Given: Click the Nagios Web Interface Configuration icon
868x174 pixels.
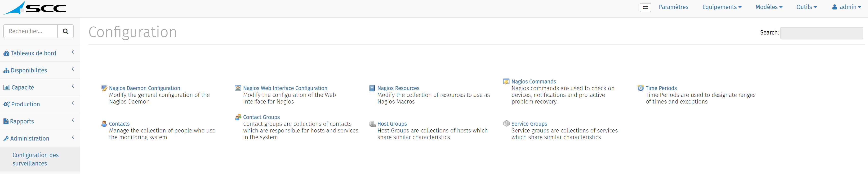Looking at the screenshot, I should tap(238, 88).
